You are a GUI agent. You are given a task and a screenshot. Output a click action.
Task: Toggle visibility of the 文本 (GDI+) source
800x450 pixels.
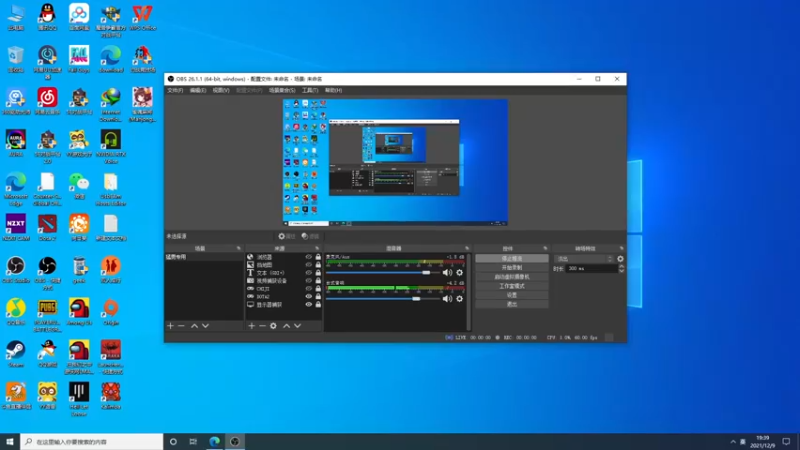pyautogui.click(x=309, y=273)
